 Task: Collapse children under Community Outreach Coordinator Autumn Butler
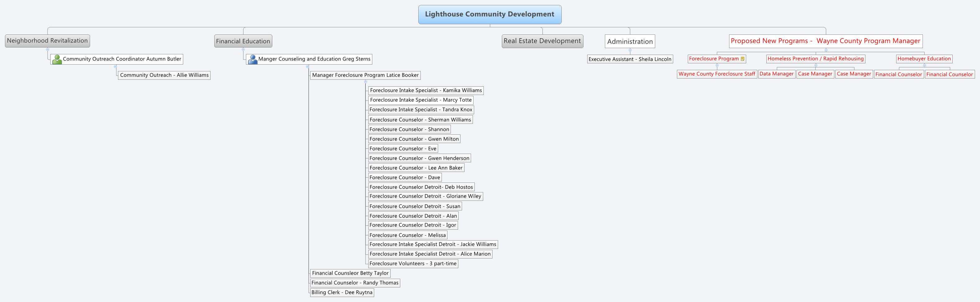pyautogui.click(x=115, y=66)
